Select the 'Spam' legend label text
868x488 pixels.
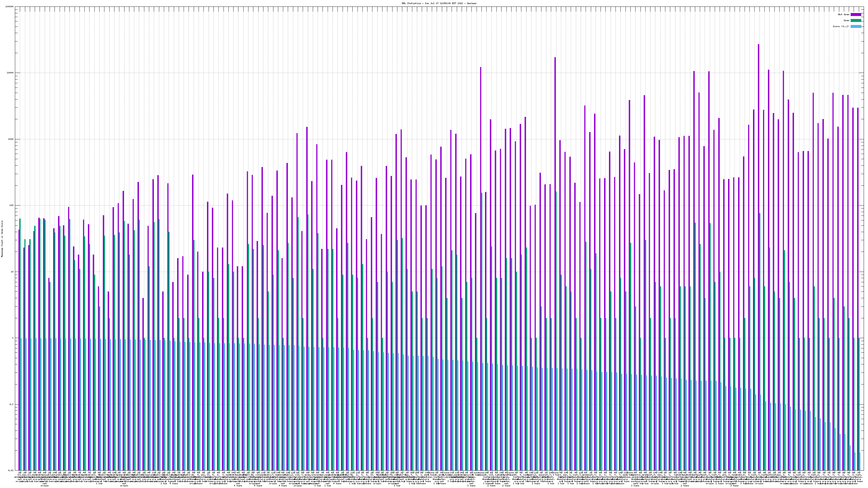(x=846, y=21)
